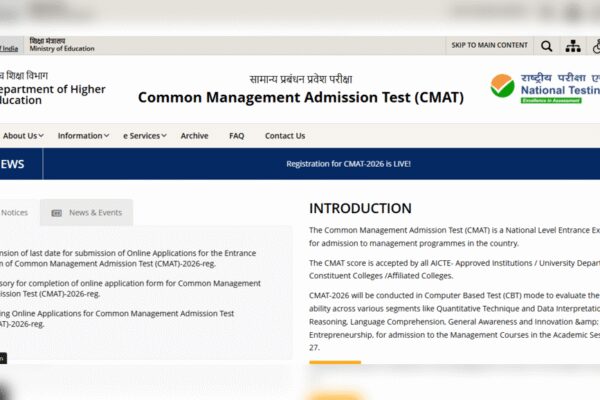This screenshot has width=600, height=400.
Task: Click 'Registration for CMAT-2026 is LIVE!' ticker
Action: pos(348,164)
